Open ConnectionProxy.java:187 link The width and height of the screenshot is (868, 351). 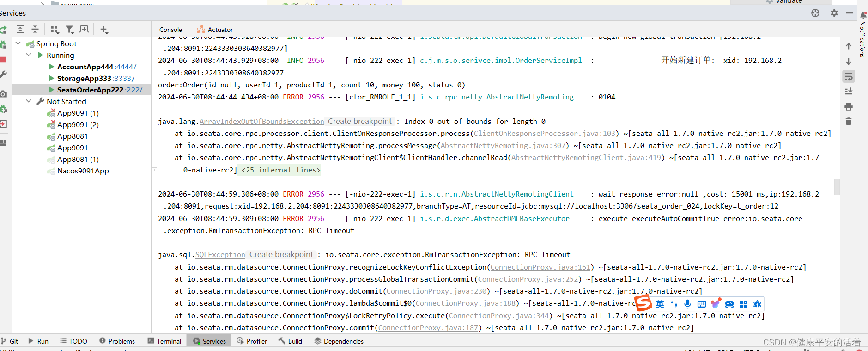point(428,327)
